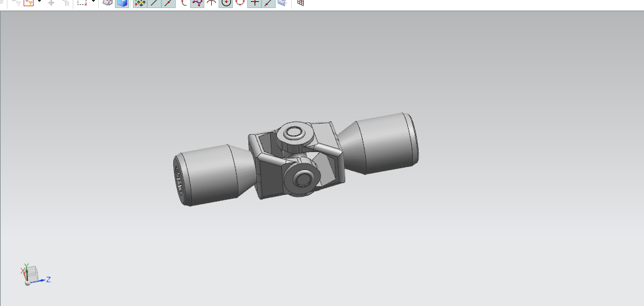The image size is (644, 306).
Task: Toggle Existing Point snap with the plus icon
Action: coord(255,2)
